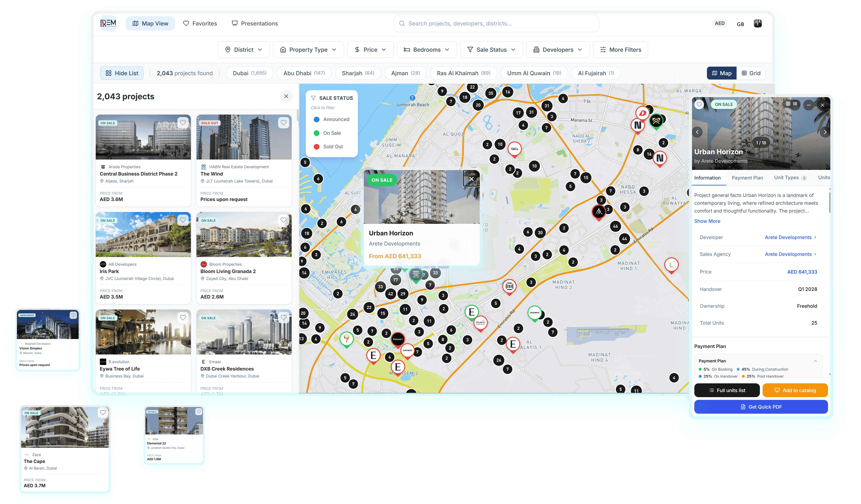861x504 pixels.
Task: Click the cluster marker labeled 35
Action: point(490,93)
